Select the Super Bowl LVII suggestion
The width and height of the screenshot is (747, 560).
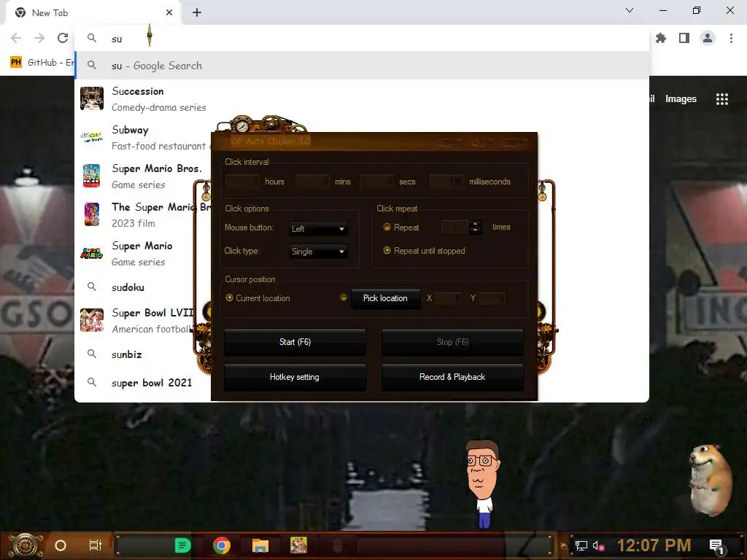(x=143, y=321)
